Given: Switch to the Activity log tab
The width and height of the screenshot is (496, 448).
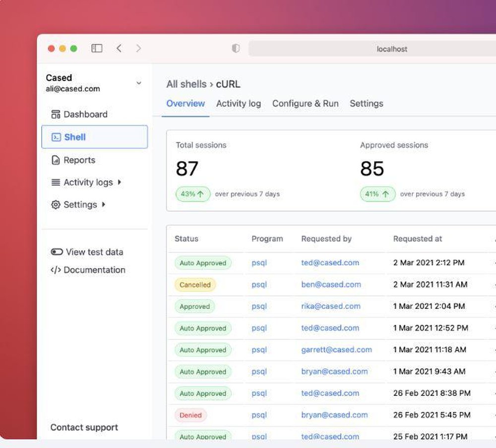Looking at the screenshot, I should pos(238,104).
